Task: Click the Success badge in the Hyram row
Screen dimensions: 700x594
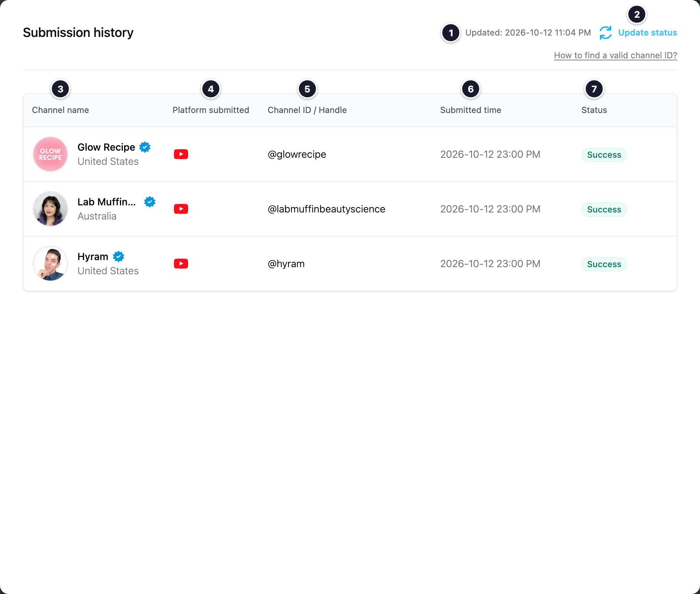Action: pyautogui.click(x=604, y=264)
